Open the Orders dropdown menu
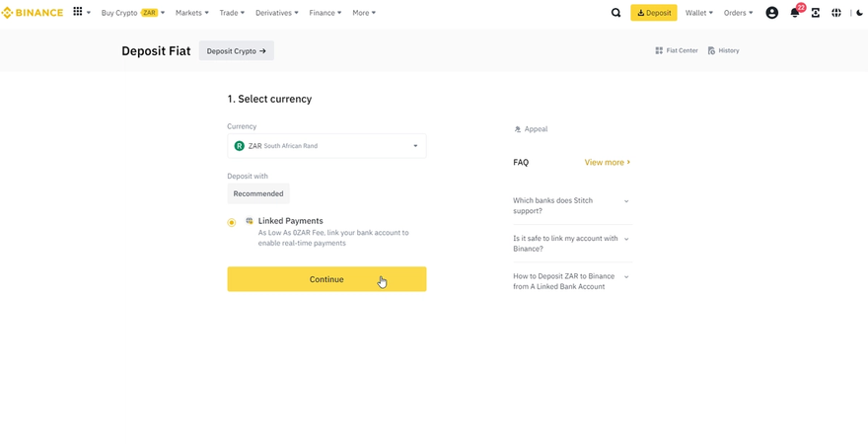This screenshot has height=444, width=868. [x=739, y=13]
